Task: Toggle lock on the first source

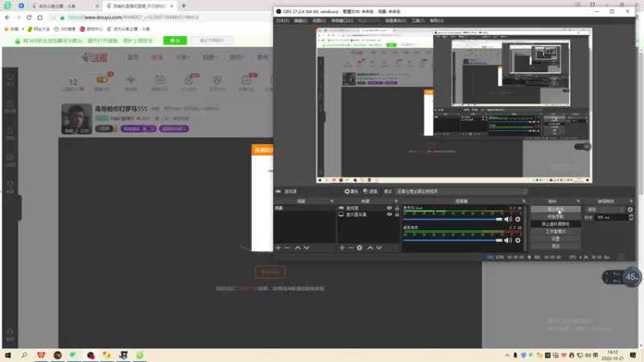Action: (x=397, y=208)
